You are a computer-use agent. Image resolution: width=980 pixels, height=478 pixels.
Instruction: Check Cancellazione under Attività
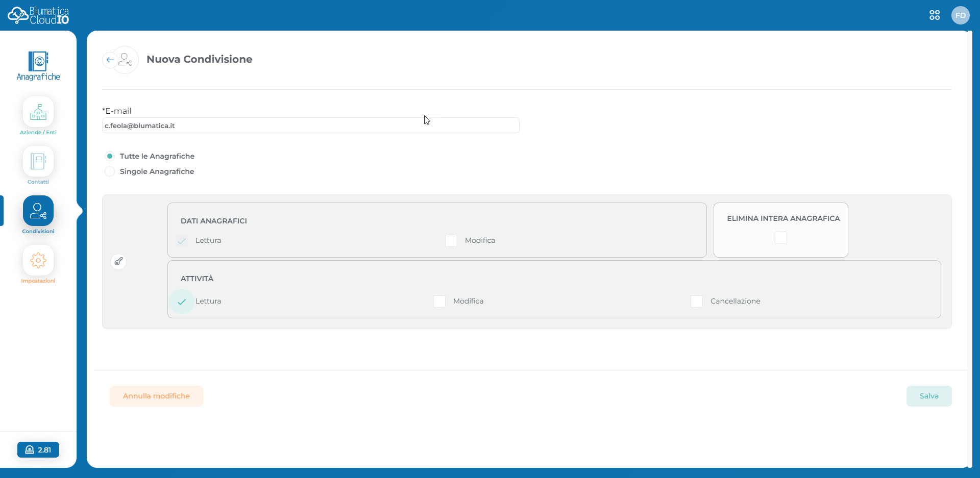[697, 301]
